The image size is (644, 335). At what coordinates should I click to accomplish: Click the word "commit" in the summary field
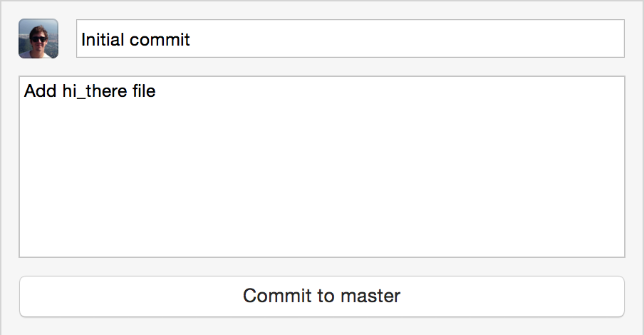[x=162, y=39]
